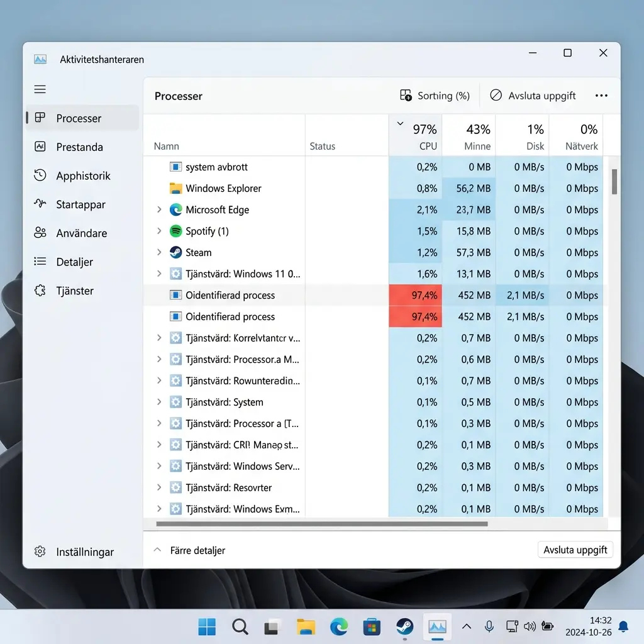Viewport: 644px width, 644px height.
Task: Click the system avbrott process icon
Action: 176,167
